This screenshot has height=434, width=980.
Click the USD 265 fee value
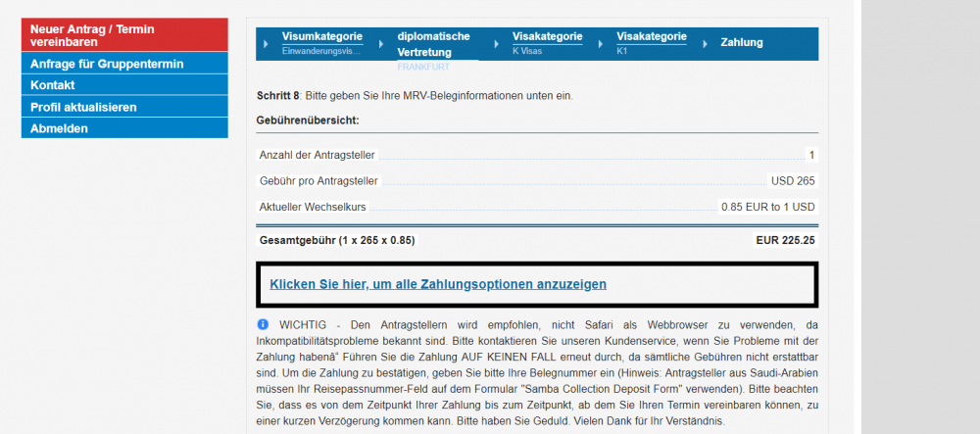tap(793, 180)
